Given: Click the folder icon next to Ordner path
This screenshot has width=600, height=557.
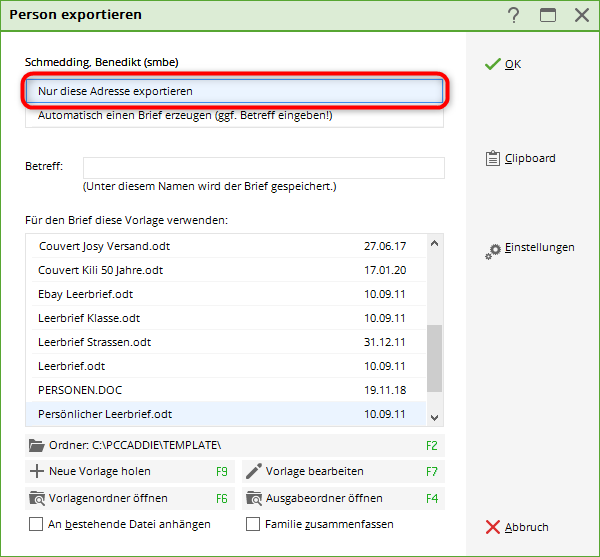Looking at the screenshot, I should (37, 445).
